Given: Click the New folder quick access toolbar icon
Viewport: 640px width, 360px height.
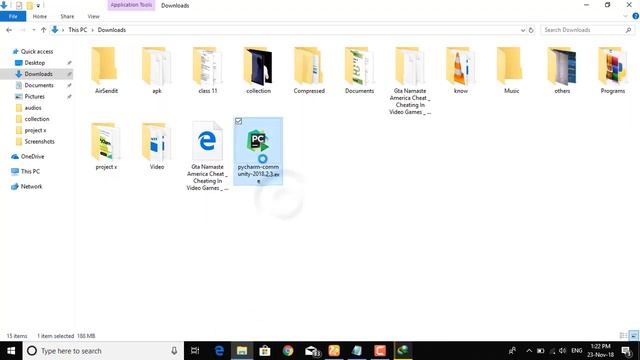Looking at the screenshot, I should pos(29,5).
